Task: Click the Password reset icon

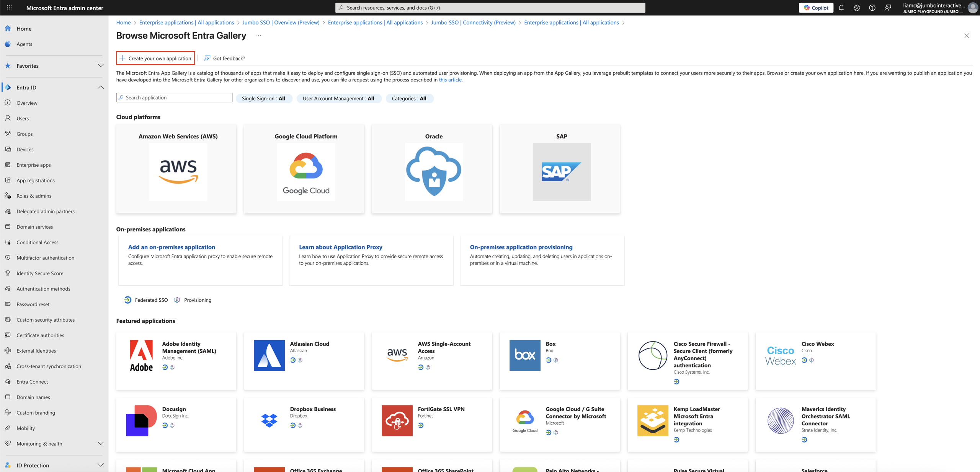Action: [8, 304]
